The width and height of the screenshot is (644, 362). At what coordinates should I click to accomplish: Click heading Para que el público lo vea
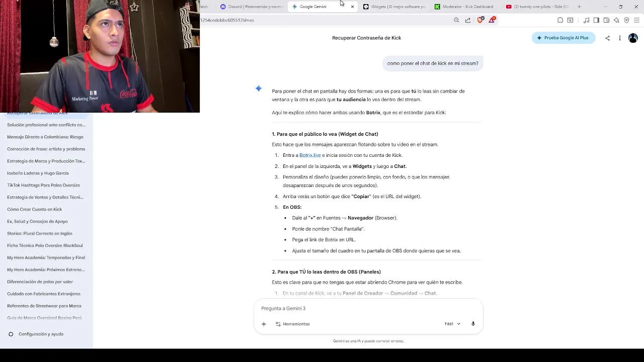tap(325, 134)
